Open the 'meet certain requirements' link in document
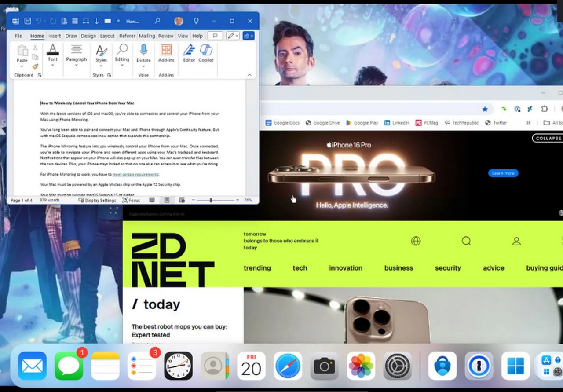This screenshot has height=392, width=563. click(x=135, y=175)
